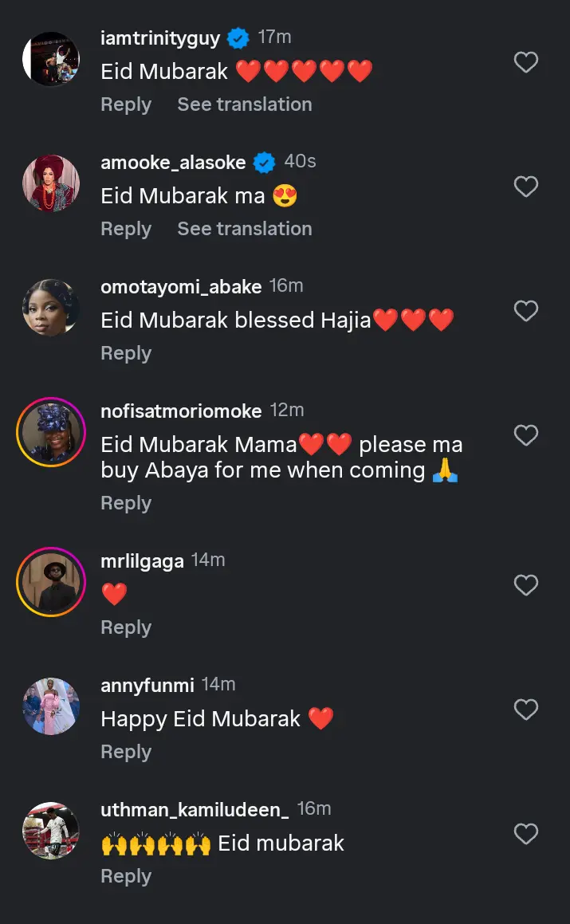The width and height of the screenshot is (570, 924).
Task: Reply to nofisatmoriomoke's comment
Action: (x=126, y=503)
